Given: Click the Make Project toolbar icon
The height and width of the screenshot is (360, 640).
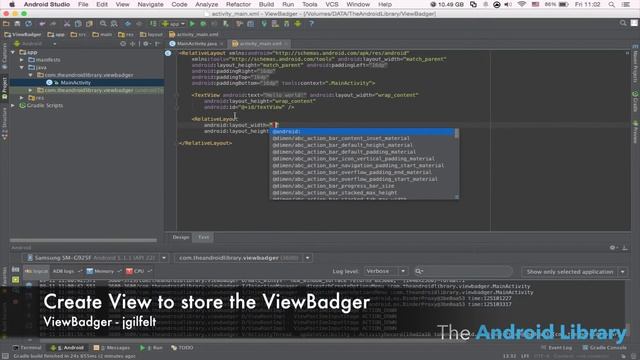Looking at the screenshot, I should click(x=153, y=24).
